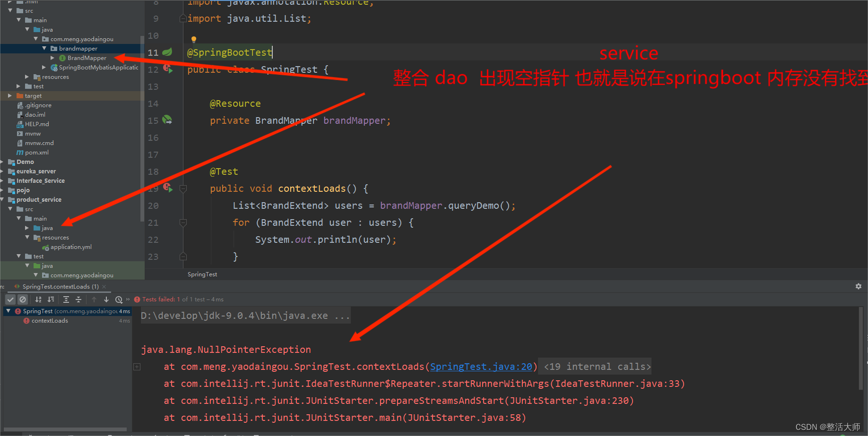Expand stack trace fold plus icon
The width and height of the screenshot is (868, 436).
click(137, 367)
